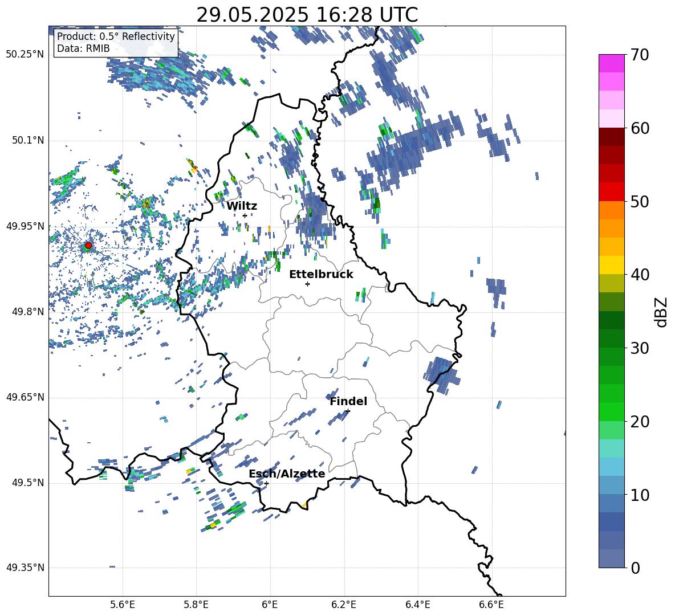Click the 49.8°N latitude label
This screenshot has height=616, width=675.
[27, 312]
